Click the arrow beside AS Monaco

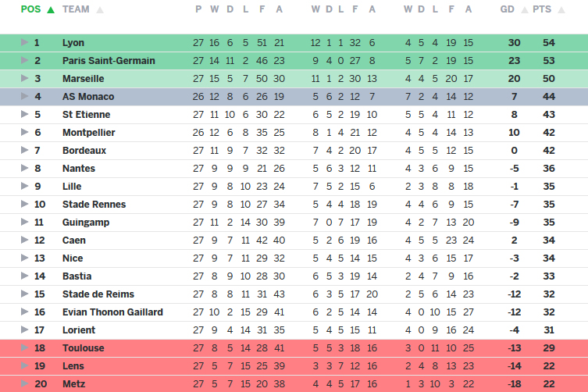(24, 97)
